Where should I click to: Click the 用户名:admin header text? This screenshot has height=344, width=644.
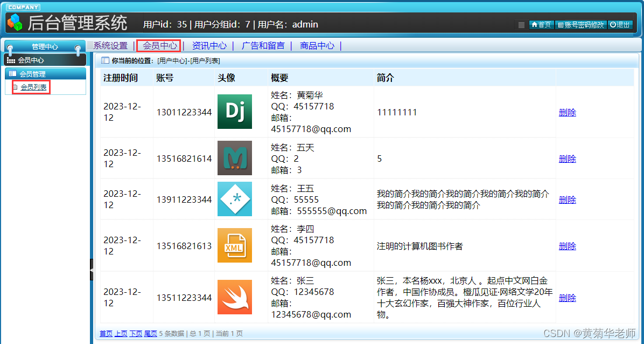(288, 24)
